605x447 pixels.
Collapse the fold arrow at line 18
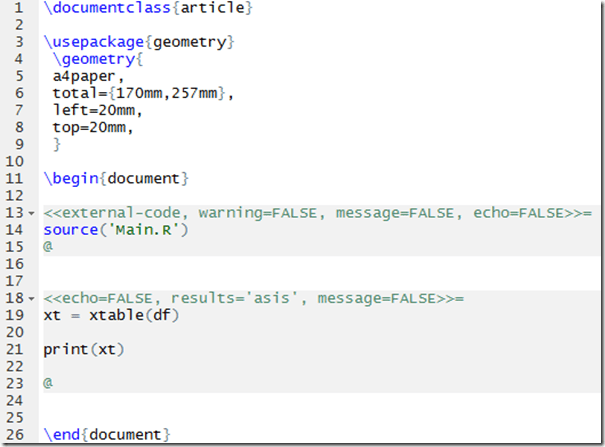(x=35, y=298)
